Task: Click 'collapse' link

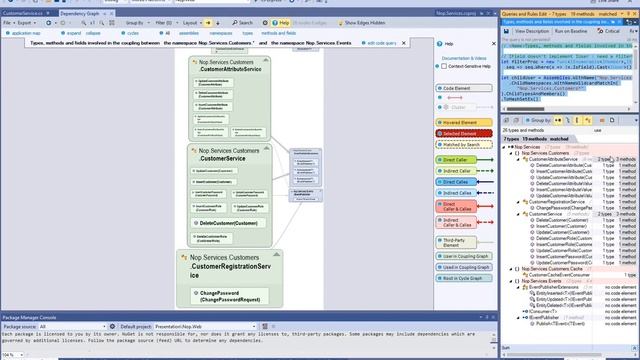Action: [x=93, y=33]
